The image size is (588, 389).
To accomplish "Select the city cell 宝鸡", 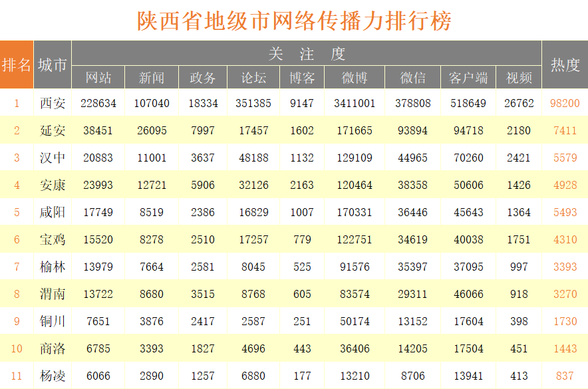I will pyautogui.click(x=53, y=239).
